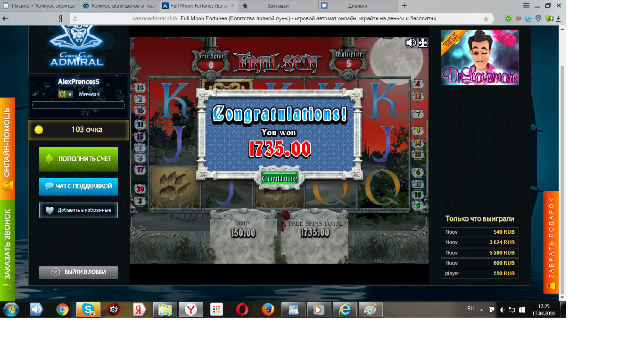Exit via Выйти в лобби button
This screenshot has width=644, height=362.
click(x=78, y=272)
